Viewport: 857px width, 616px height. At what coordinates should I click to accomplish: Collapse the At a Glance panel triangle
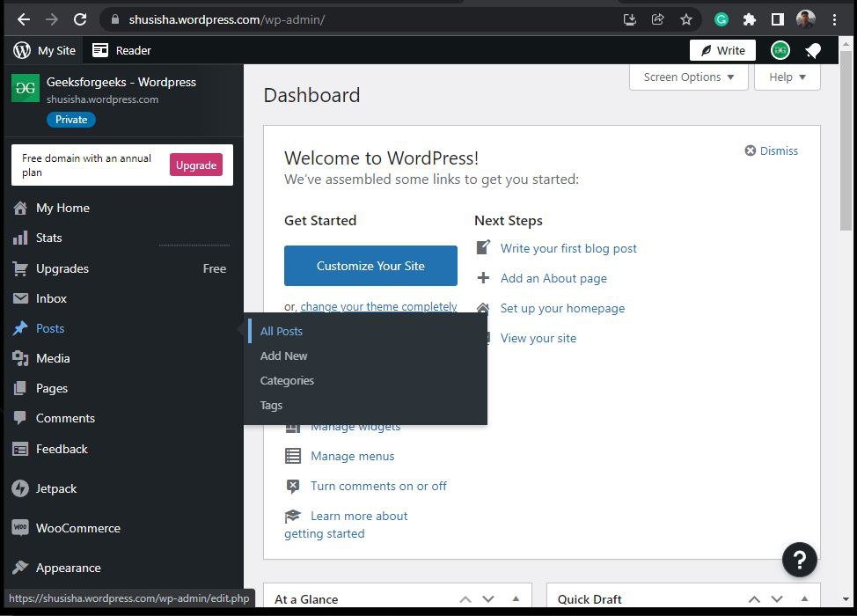[516, 599]
